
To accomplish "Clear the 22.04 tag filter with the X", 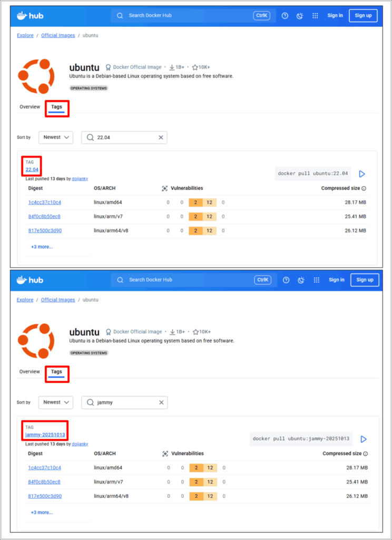I will pos(161,138).
